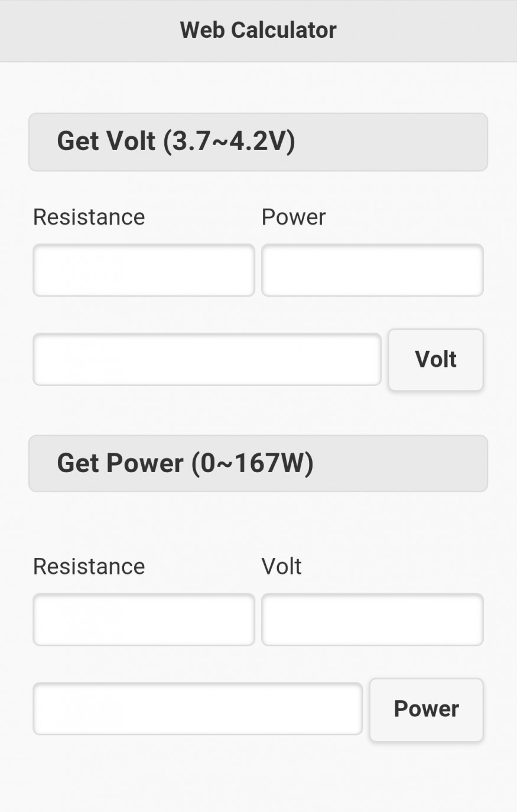Tap Volt to compute voltage
517x812 pixels.
coord(435,359)
